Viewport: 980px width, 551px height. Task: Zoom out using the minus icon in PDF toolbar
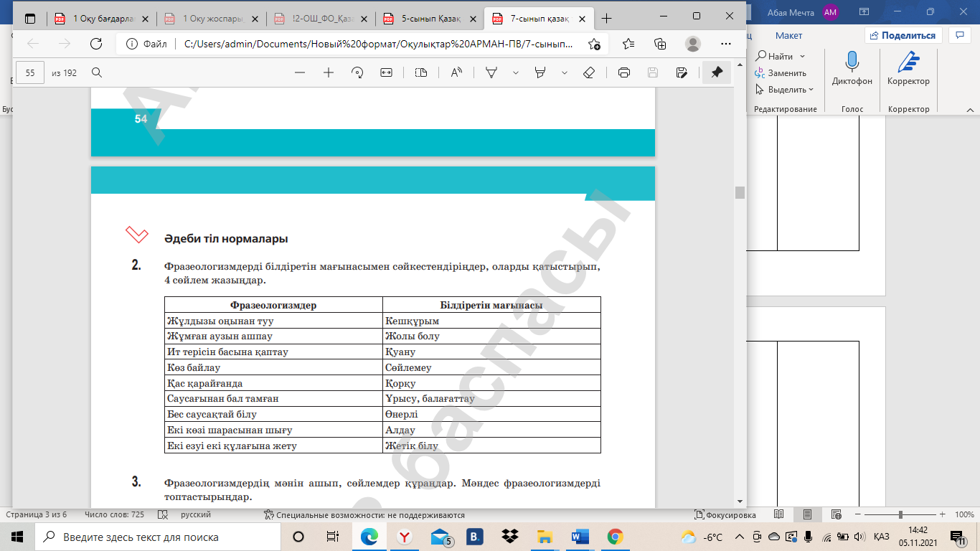(x=300, y=72)
